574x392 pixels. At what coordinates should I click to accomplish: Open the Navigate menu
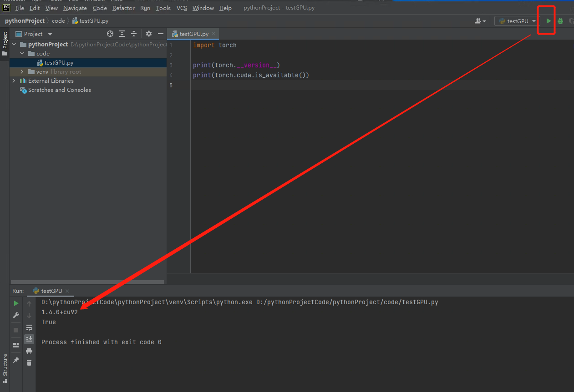[x=75, y=8]
